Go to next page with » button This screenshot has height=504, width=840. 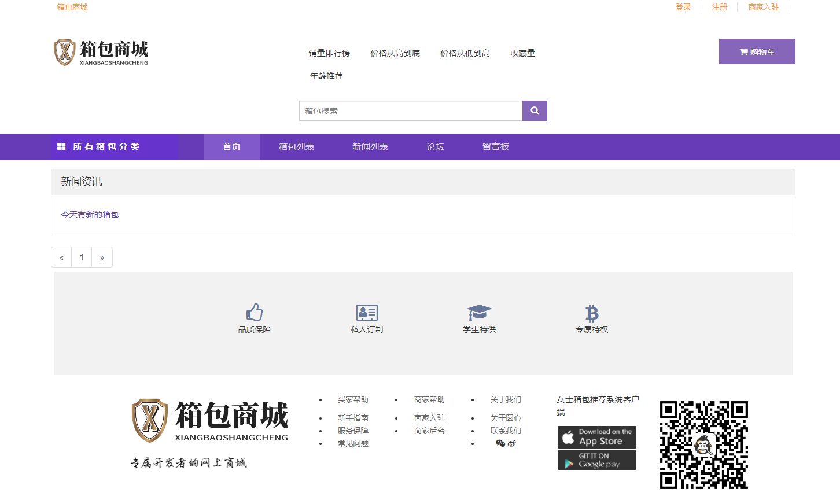coord(102,257)
